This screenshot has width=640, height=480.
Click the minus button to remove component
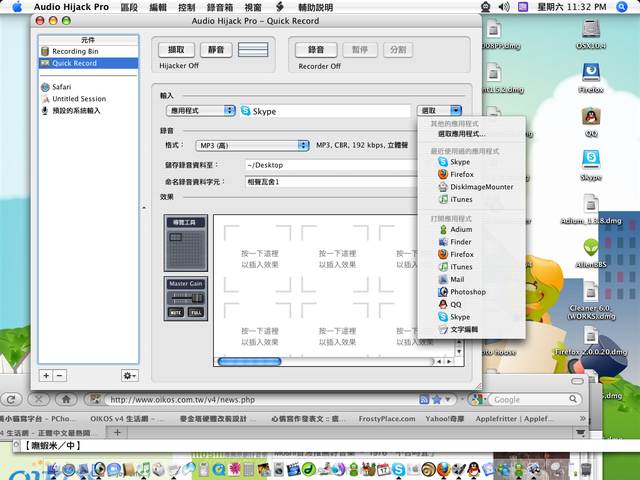(x=60, y=376)
